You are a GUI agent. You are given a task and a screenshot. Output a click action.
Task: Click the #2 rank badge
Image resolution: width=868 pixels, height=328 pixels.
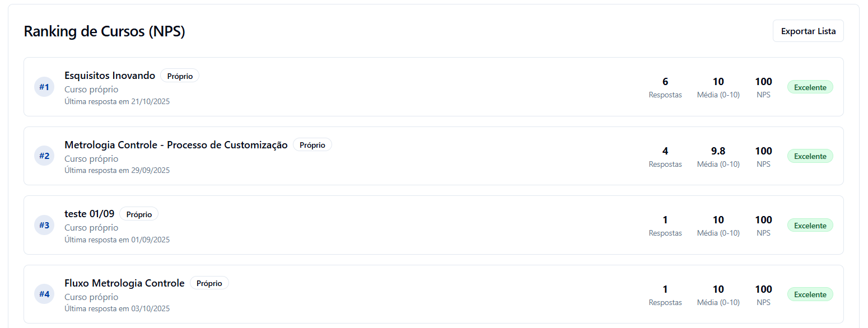coord(44,156)
